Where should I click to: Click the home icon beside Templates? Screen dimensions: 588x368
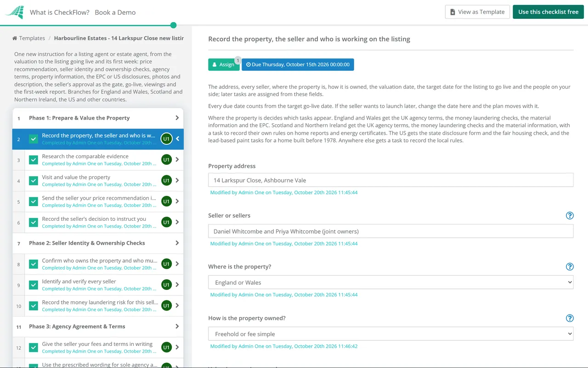[15, 38]
